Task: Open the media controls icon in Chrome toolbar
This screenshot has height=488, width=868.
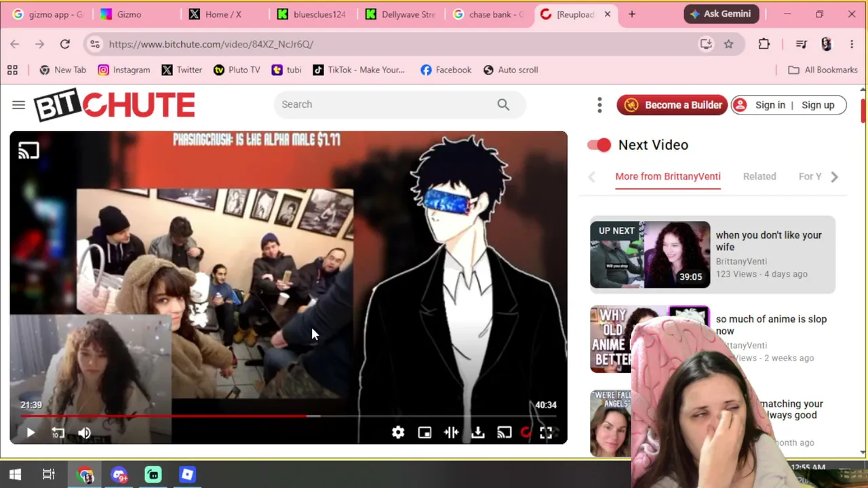Action: click(802, 44)
